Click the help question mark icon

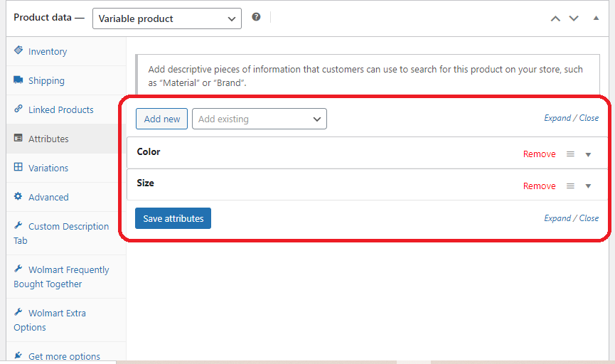click(256, 17)
